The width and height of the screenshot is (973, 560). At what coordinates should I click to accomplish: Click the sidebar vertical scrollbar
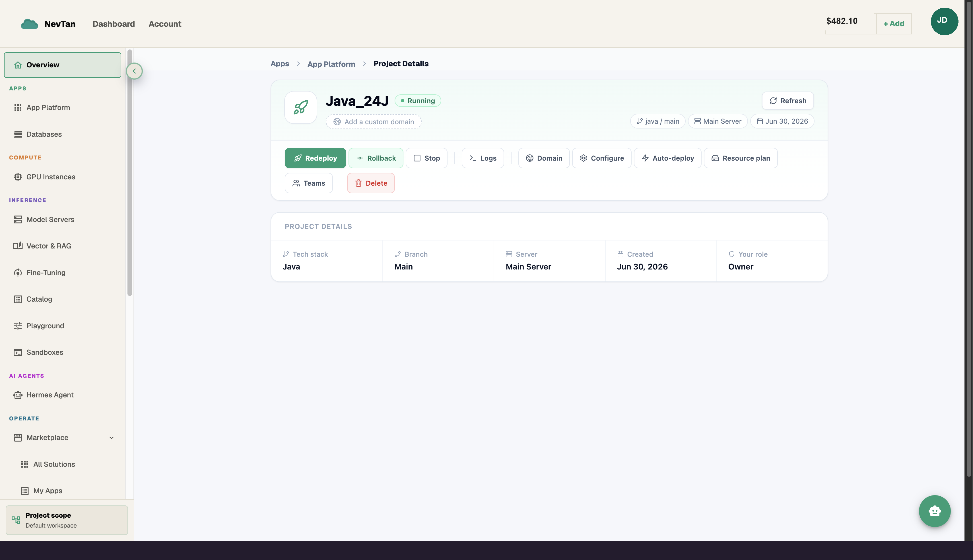130,172
